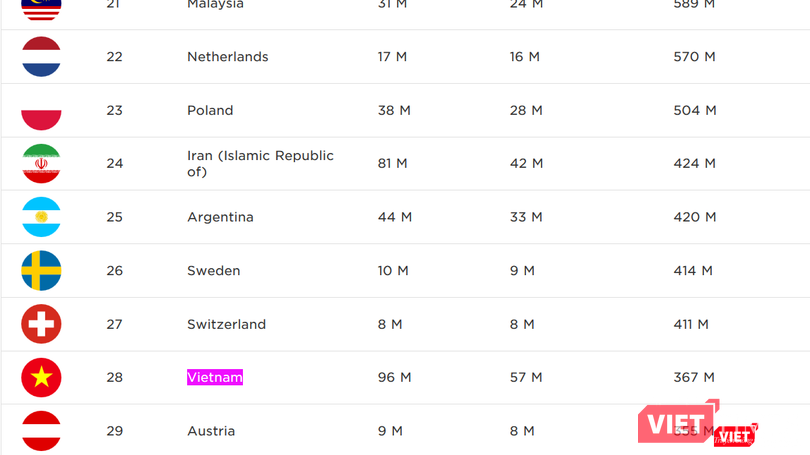Image resolution: width=810 pixels, height=455 pixels.
Task: Click Iran's 42 M value
Action: [x=526, y=163]
